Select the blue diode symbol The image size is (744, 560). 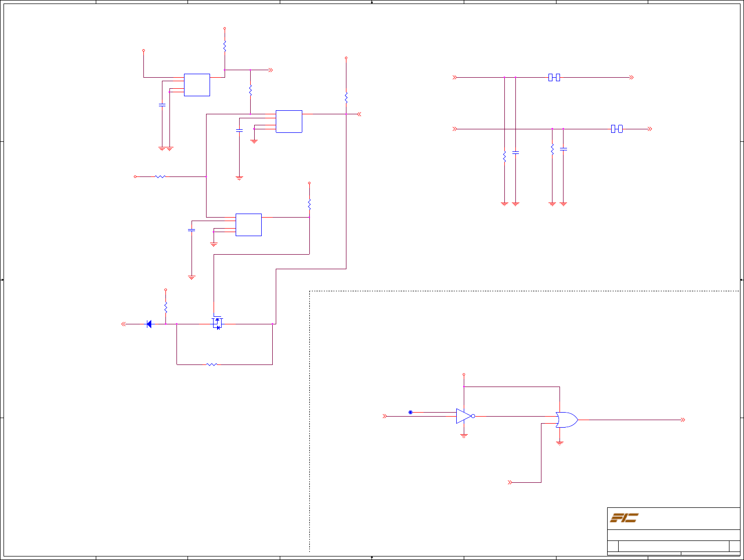pos(149,324)
